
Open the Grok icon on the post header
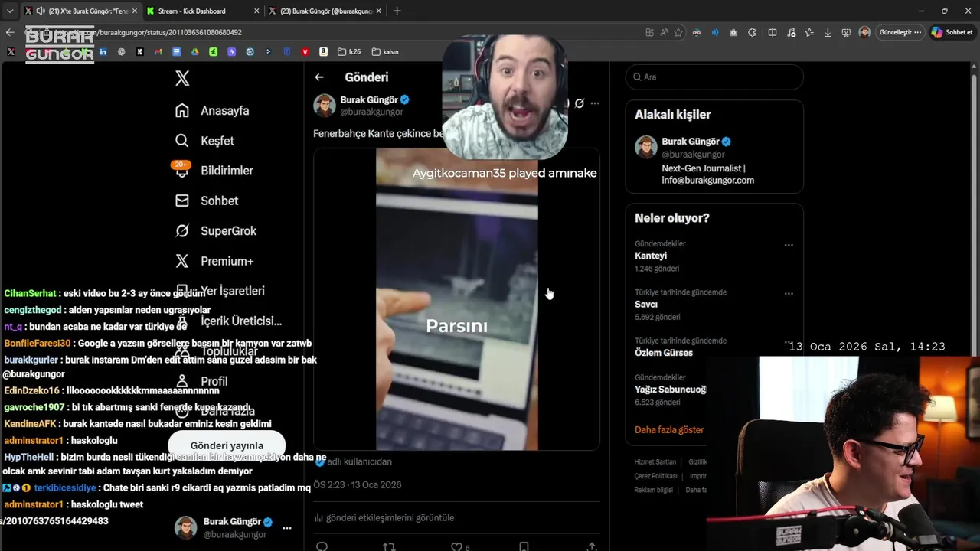(x=580, y=103)
